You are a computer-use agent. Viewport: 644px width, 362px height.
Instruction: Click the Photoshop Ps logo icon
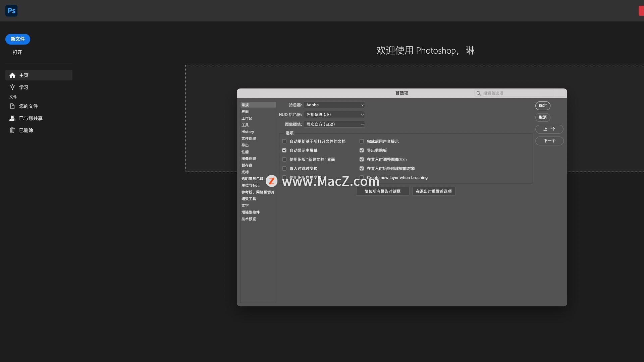pyautogui.click(x=11, y=11)
